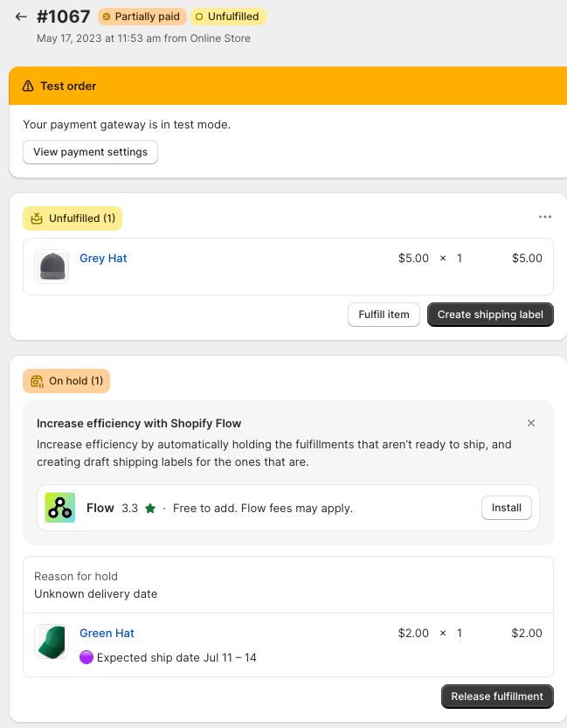Click the On hold (1) badge

tap(66, 381)
